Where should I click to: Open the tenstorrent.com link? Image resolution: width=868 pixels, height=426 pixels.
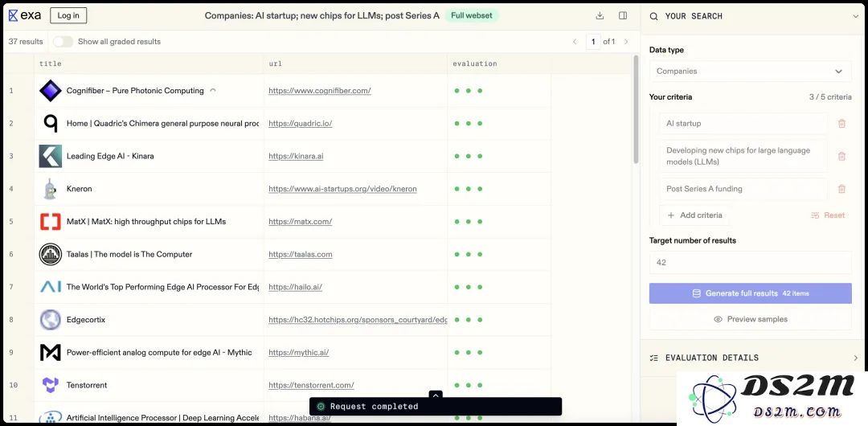click(312, 385)
